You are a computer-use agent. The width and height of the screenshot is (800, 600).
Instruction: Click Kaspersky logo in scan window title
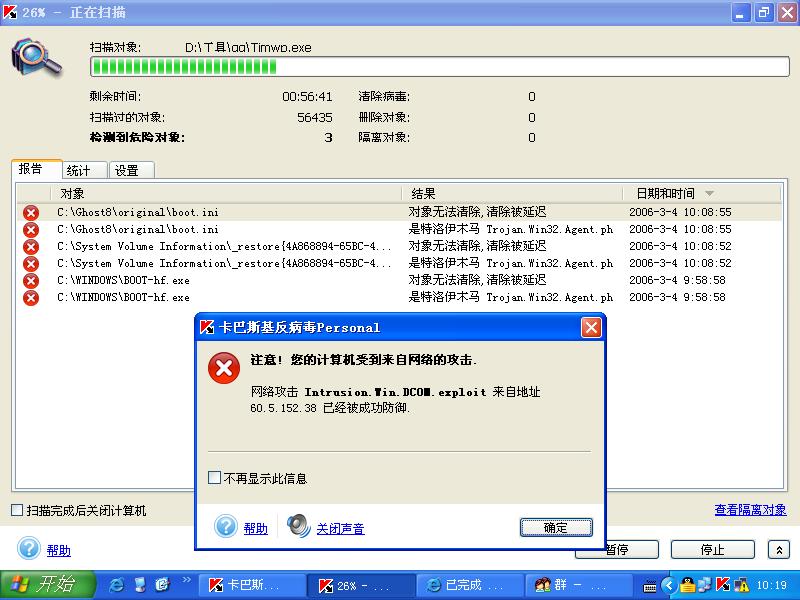pos(10,12)
